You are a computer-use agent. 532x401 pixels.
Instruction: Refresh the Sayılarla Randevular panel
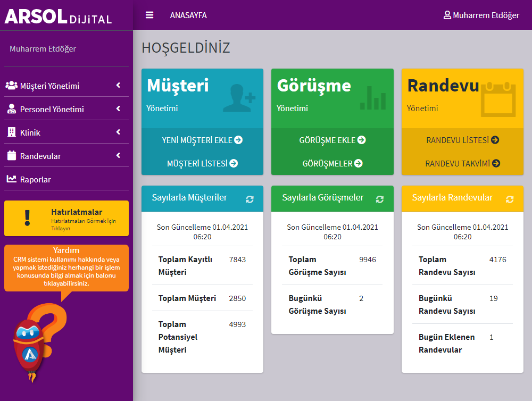coord(510,199)
